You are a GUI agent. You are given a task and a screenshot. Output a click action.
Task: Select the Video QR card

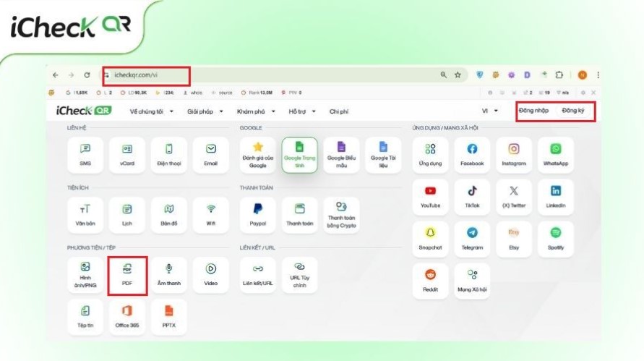(211, 275)
